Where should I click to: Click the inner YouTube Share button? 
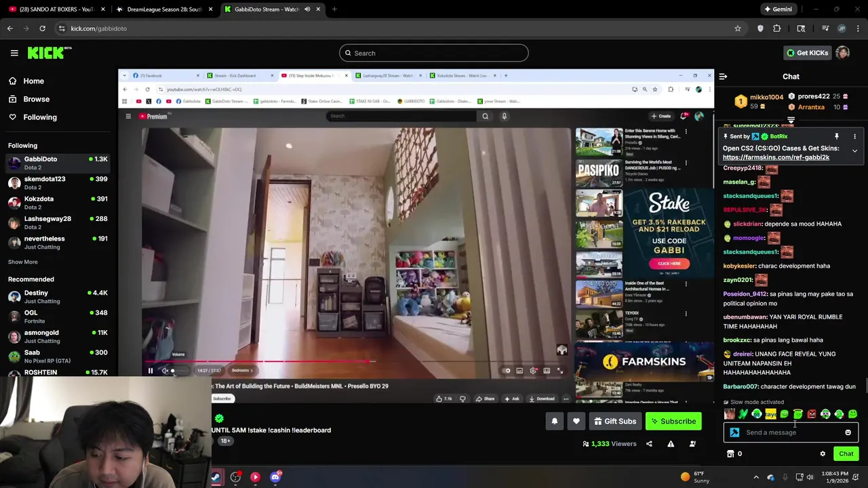point(485,399)
